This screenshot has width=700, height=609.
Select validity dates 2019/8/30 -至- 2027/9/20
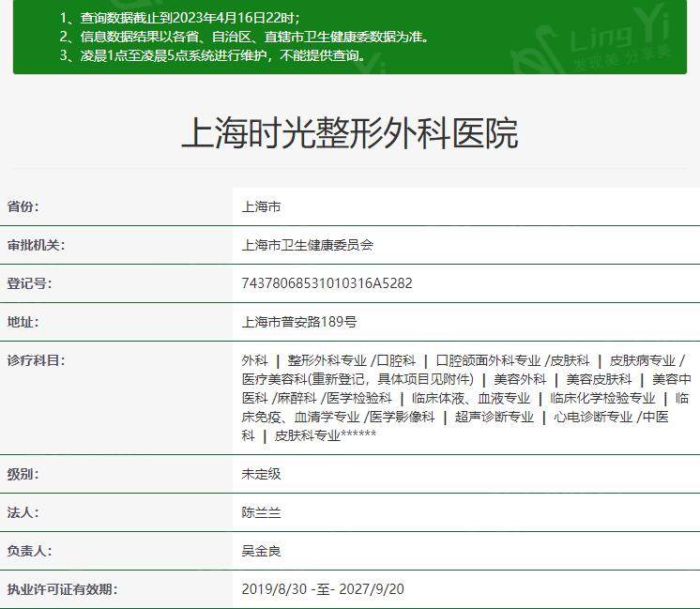[323, 589]
